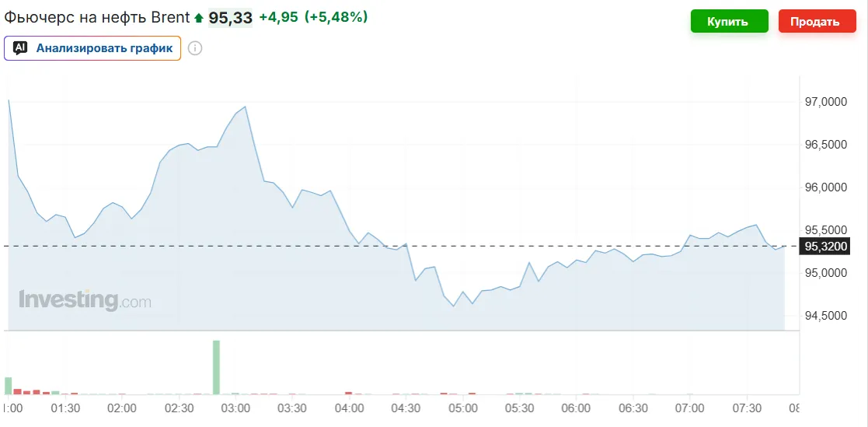Image resolution: width=868 pixels, height=427 pixels.
Task: Click the green up arrow near price
Action: pos(200,18)
